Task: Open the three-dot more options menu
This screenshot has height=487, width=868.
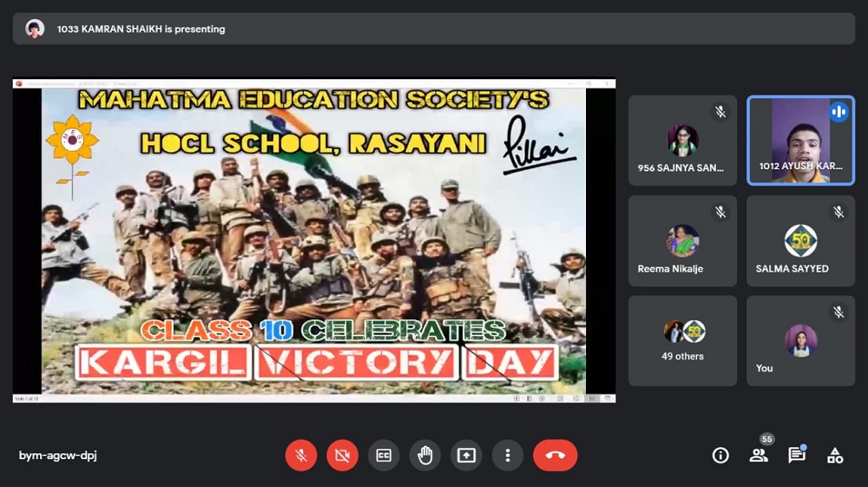Action: (x=507, y=455)
